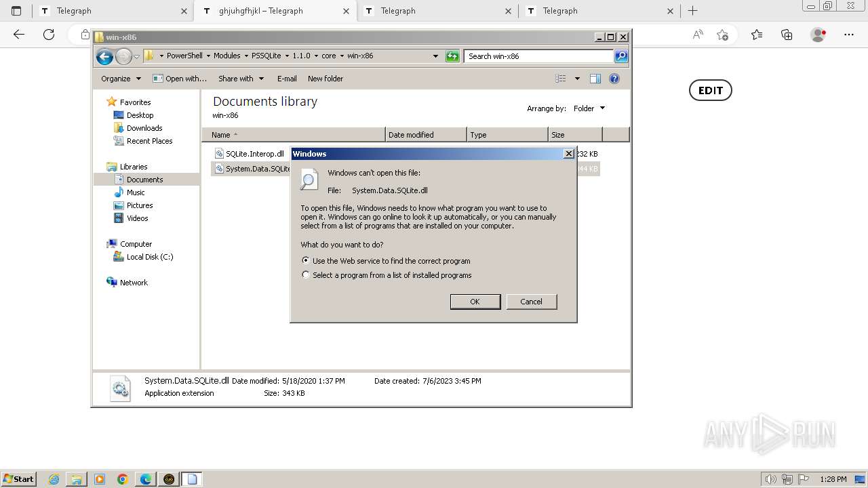Image resolution: width=868 pixels, height=488 pixels.
Task: Click the green refresh button in Explorer
Action: pos(452,56)
